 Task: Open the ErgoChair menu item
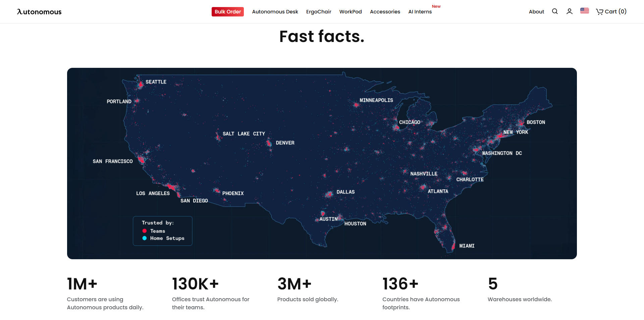318,12
